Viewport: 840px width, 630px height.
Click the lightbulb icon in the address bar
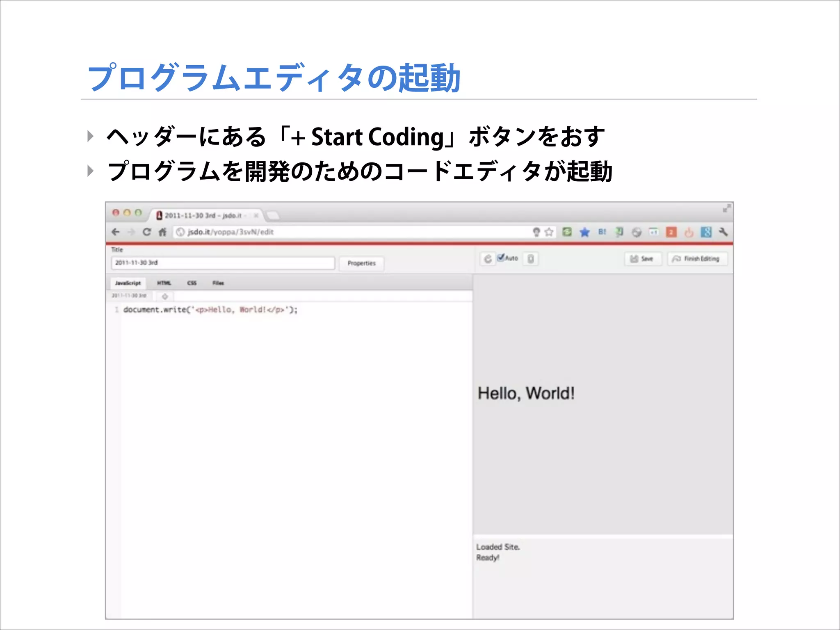(x=536, y=232)
